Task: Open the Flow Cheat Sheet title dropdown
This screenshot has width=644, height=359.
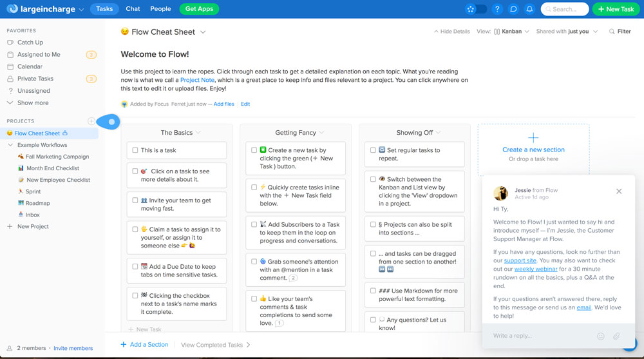Action: [203, 32]
